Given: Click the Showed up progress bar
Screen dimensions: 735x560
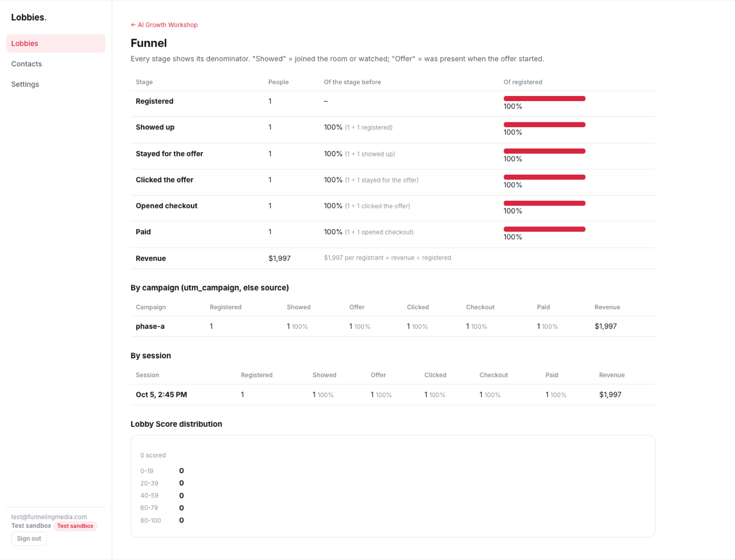Looking at the screenshot, I should click(544, 124).
